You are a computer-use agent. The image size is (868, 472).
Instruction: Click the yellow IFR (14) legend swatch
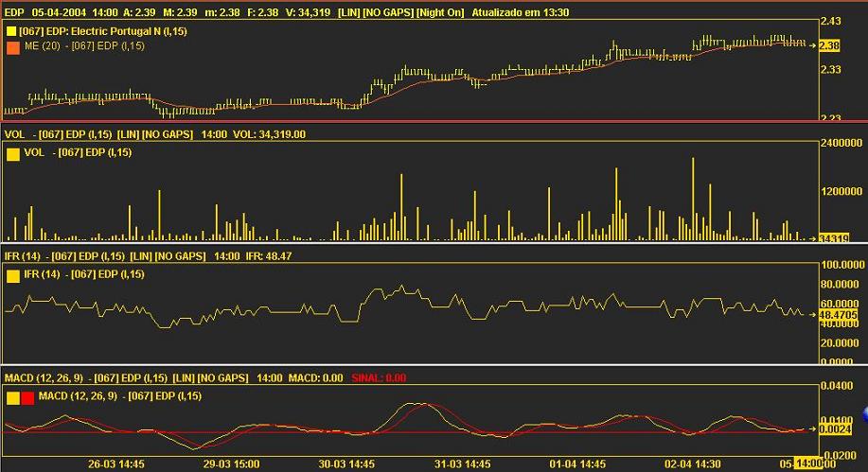point(13,275)
